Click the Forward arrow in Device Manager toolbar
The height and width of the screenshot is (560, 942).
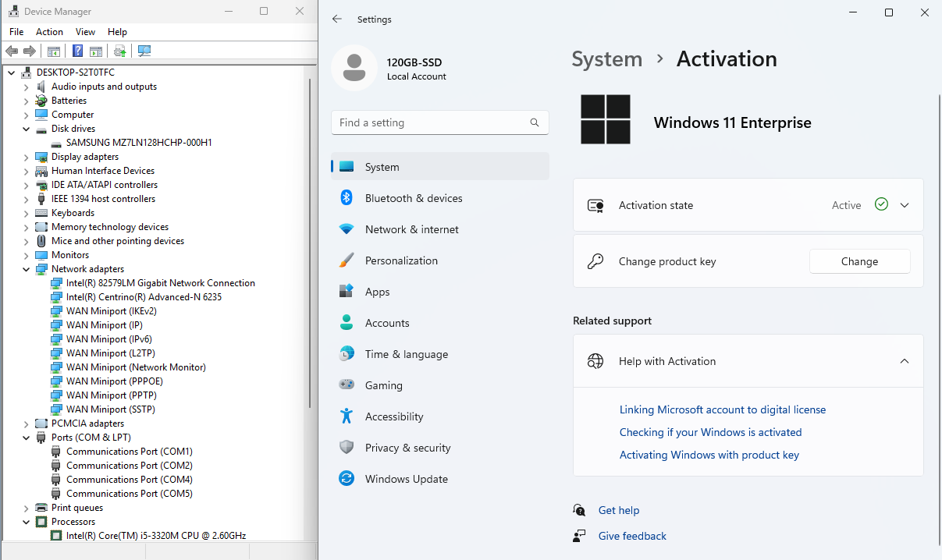click(30, 51)
